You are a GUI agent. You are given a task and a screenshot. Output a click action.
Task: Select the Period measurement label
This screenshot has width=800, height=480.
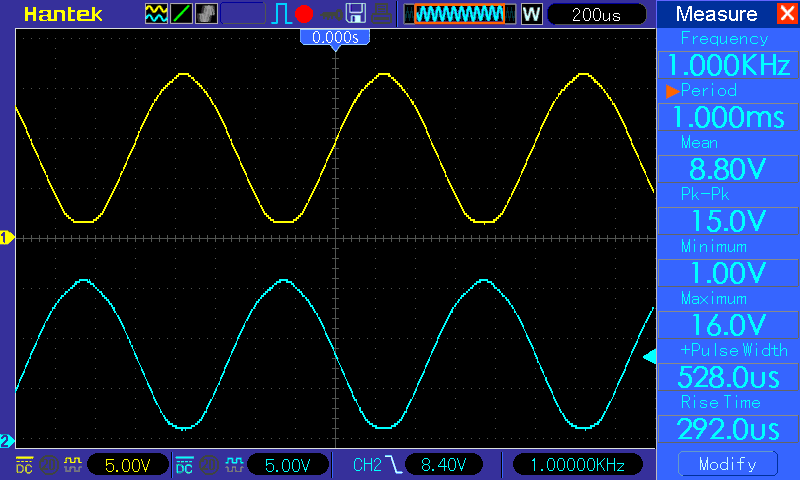(x=709, y=90)
